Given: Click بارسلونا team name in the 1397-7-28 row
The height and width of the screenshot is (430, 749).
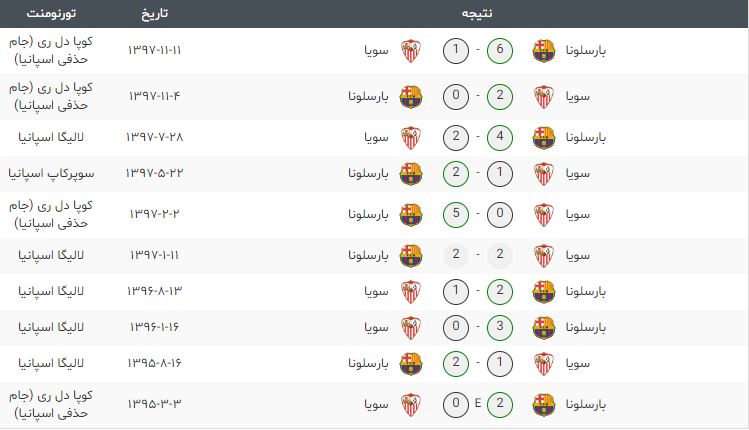Looking at the screenshot, I should 586,138.
